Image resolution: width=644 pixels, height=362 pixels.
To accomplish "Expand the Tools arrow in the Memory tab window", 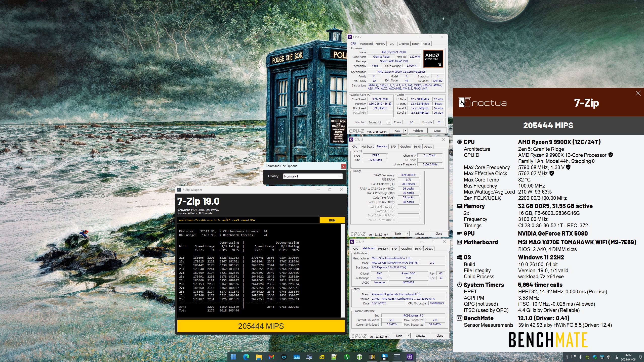I will (x=407, y=234).
